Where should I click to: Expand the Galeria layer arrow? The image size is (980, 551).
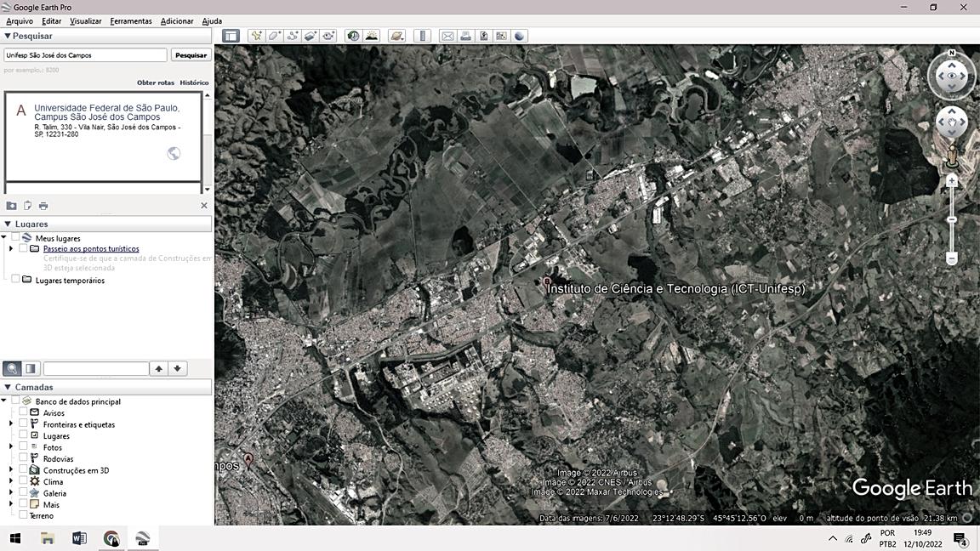point(10,493)
